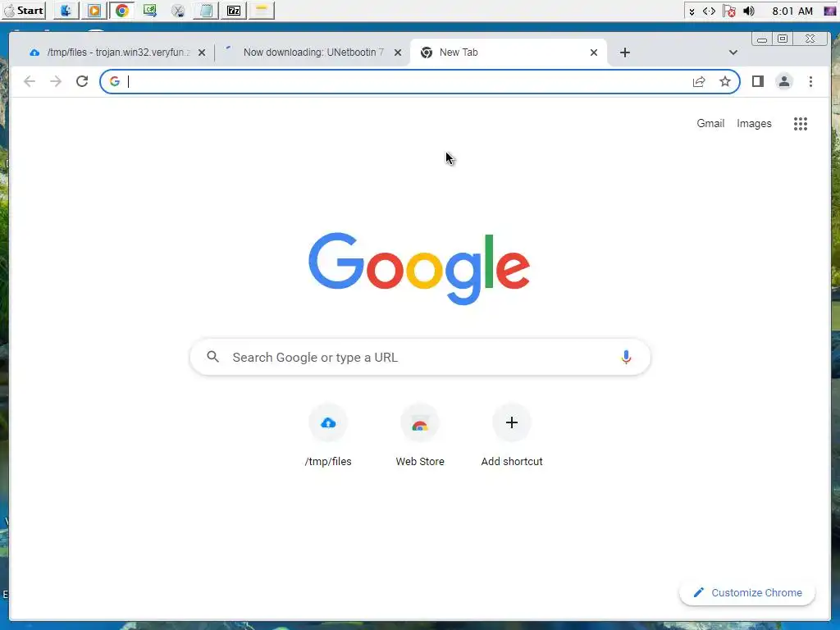The height and width of the screenshot is (630, 840).
Task: Select the Chrome taskbar button
Action: click(122, 10)
